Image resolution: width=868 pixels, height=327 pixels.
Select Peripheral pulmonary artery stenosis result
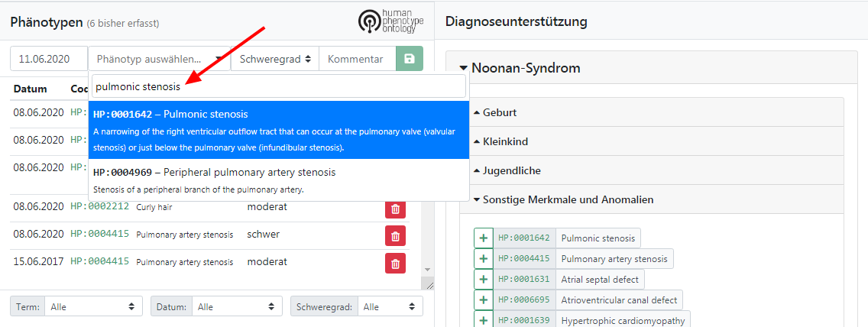point(279,180)
